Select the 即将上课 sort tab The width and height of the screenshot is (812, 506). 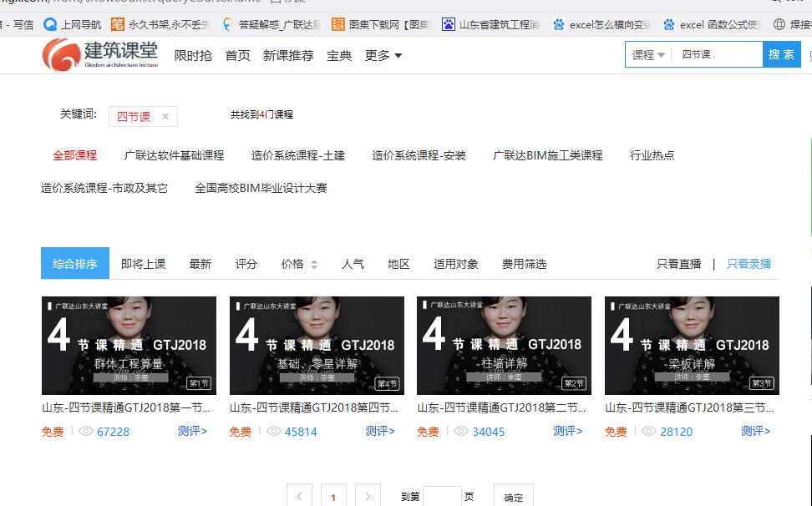(x=144, y=264)
